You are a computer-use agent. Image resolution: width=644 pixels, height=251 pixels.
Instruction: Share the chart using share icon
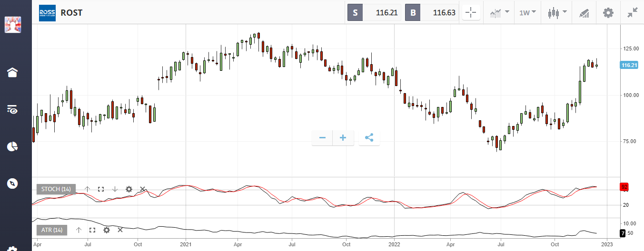[369, 138]
